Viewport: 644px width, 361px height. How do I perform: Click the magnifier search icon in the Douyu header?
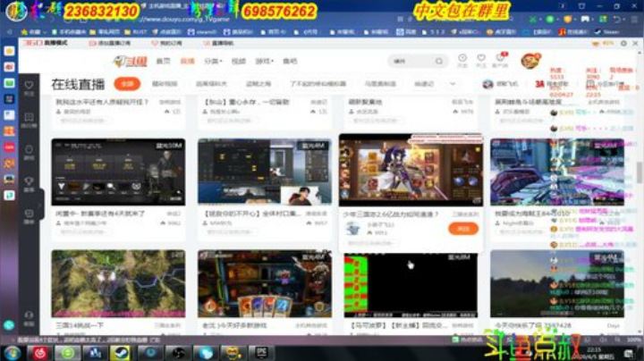(439, 61)
